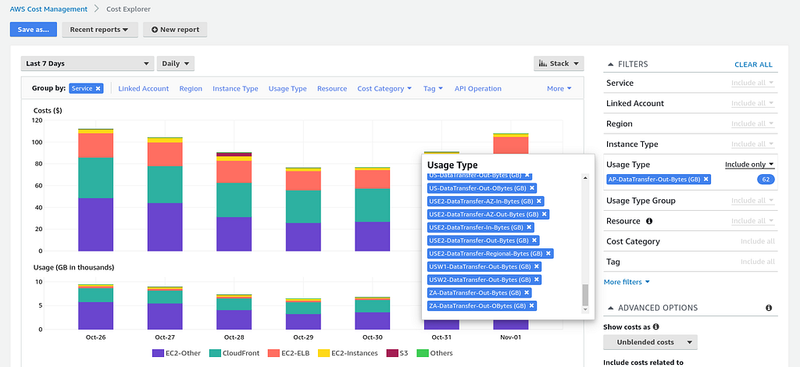
Task: Open the Unblended costs dropdown
Action: 650,342
